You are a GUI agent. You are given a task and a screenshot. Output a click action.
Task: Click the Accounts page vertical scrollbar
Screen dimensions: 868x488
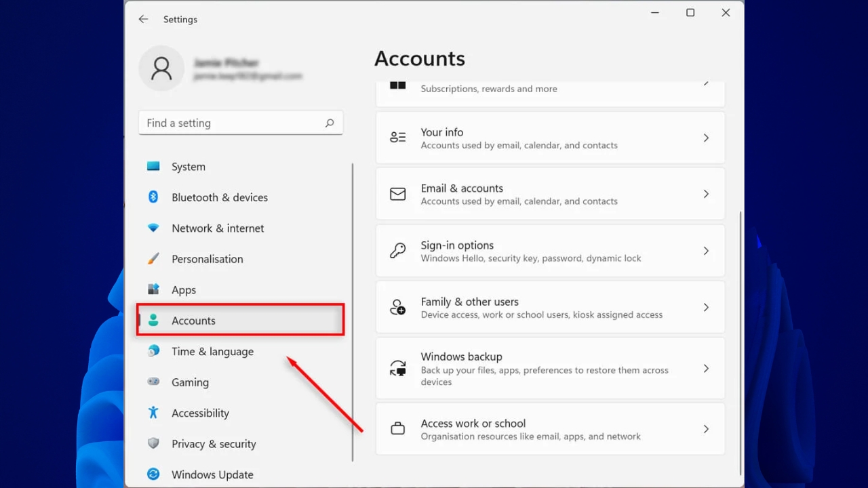coord(741,342)
